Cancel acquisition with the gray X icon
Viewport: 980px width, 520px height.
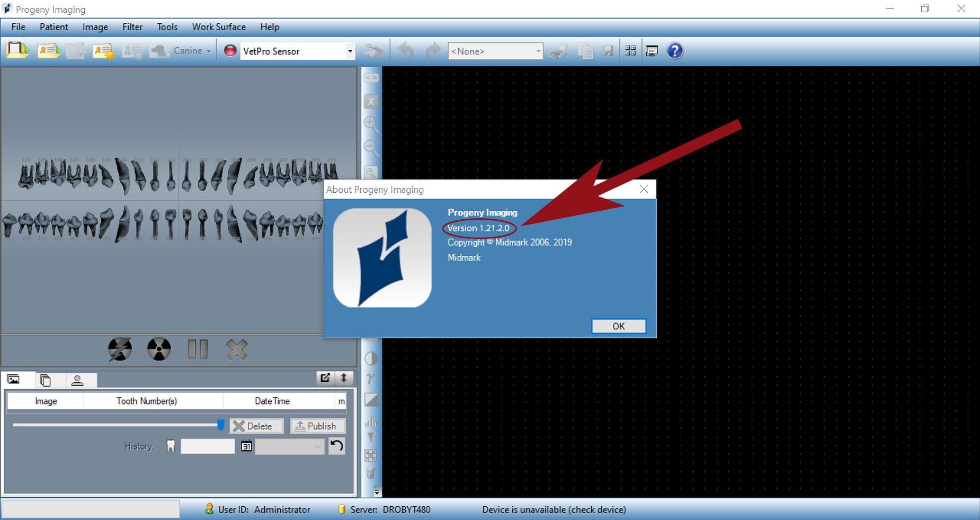coord(236,348)
